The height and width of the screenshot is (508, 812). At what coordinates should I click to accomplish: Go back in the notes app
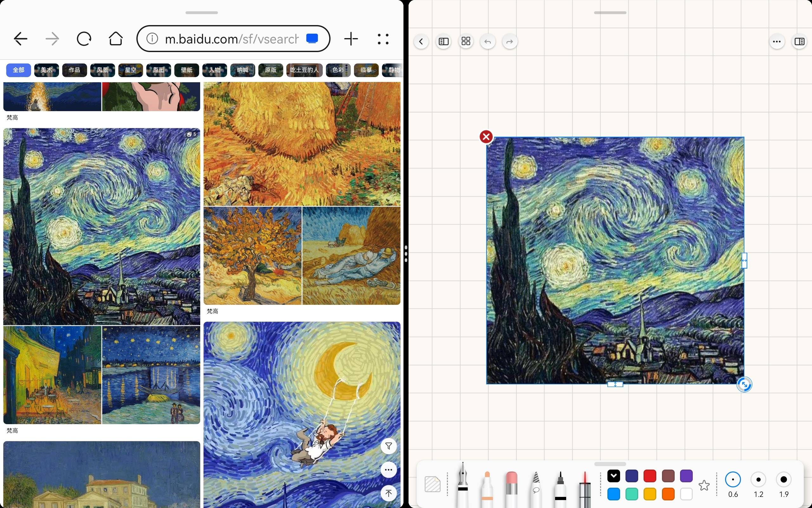[x=421, y=42]
